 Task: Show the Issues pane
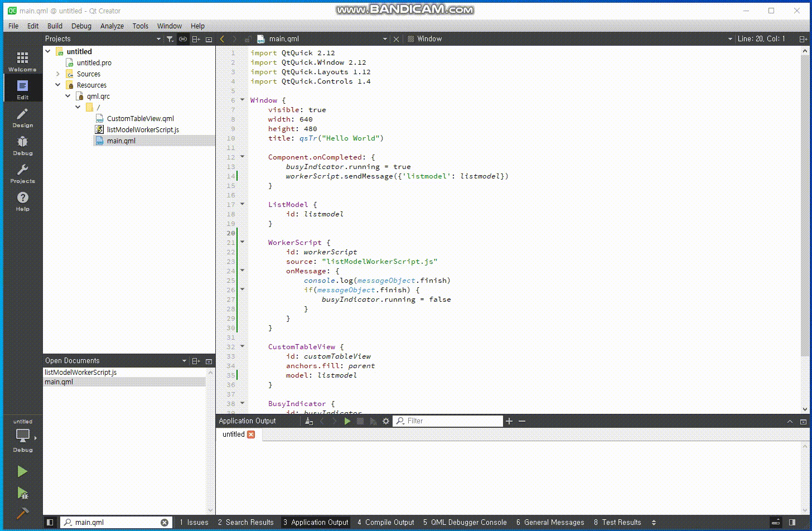(x=194, y=523)
